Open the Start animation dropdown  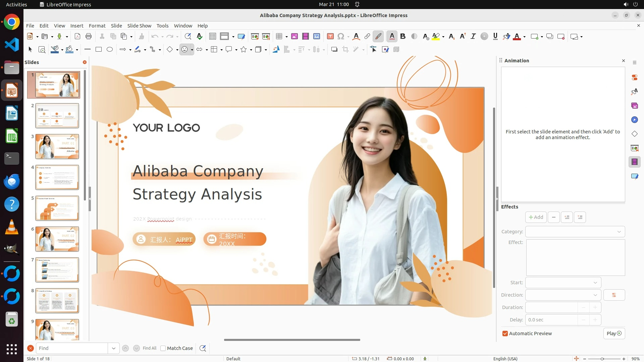pyautogui.click(x=563, y=283)
